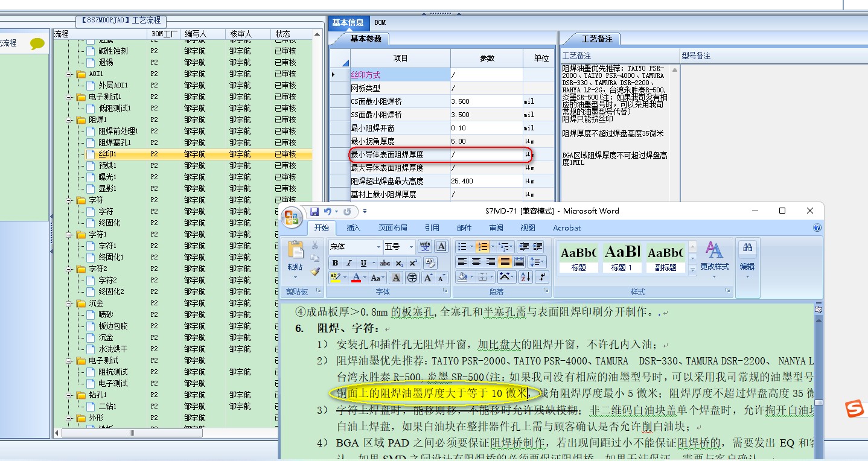
Task: Open the 工艺备注 tab
Action: tap(596, 39)
